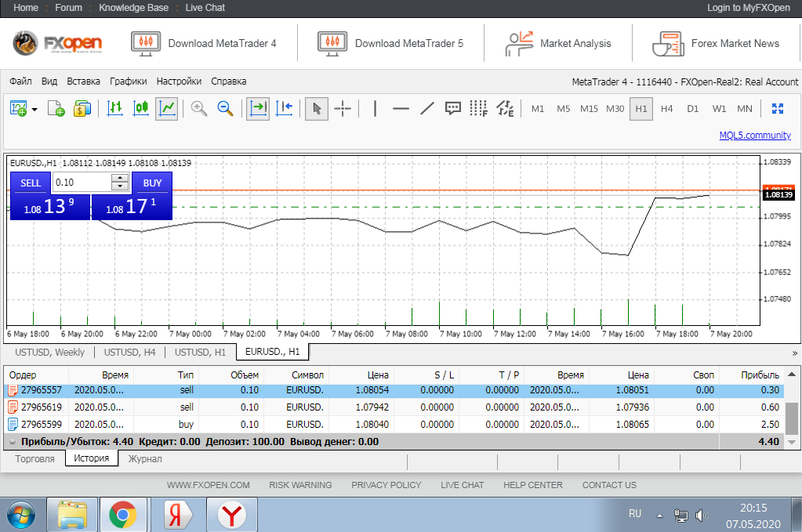Switch chart to bar chart type
The height and width of the screenshot is (532, 802).
(114, 108)
